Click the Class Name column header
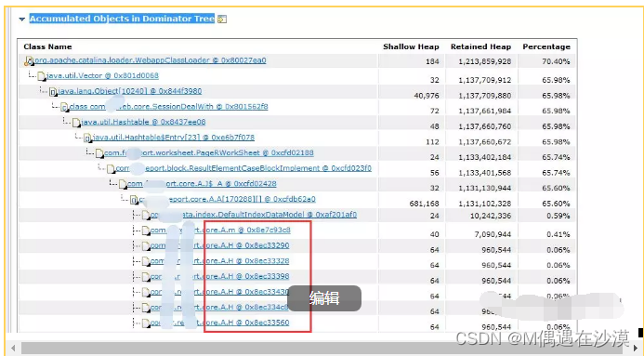 click(47, 46)
